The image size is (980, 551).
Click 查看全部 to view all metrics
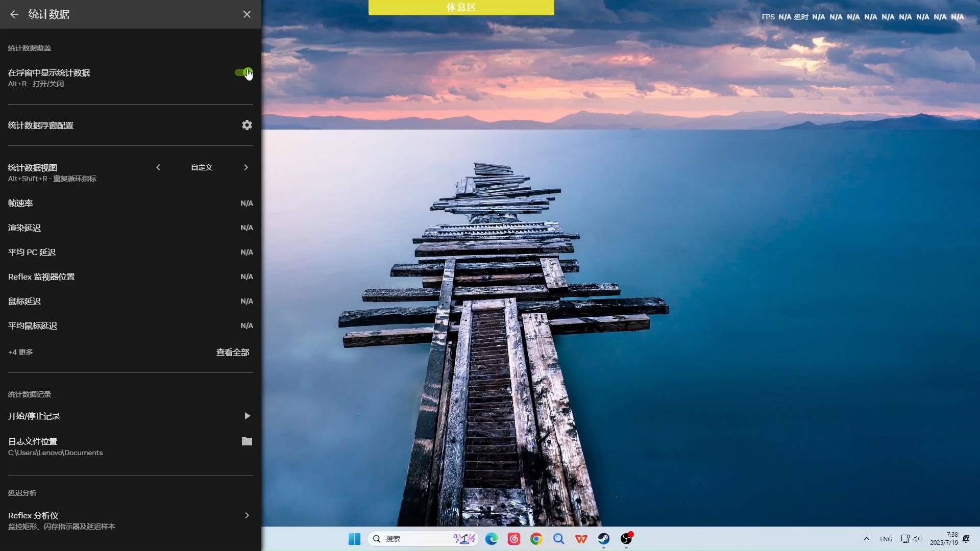pyautogui.click(x=232, y=352)
